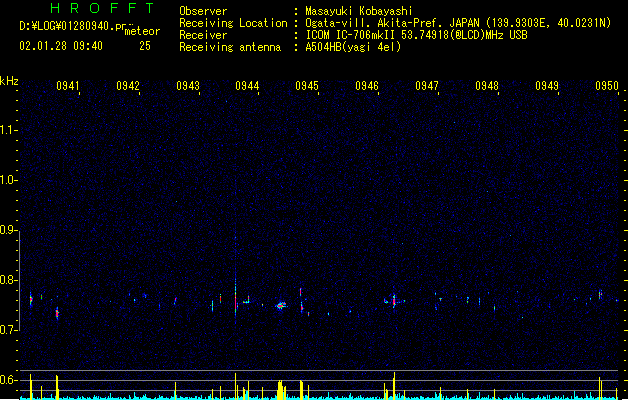Screen dimensions: 629x400
Task: Click the observer name Masayuki Kobayashi
Action: [x=359, y=11]
